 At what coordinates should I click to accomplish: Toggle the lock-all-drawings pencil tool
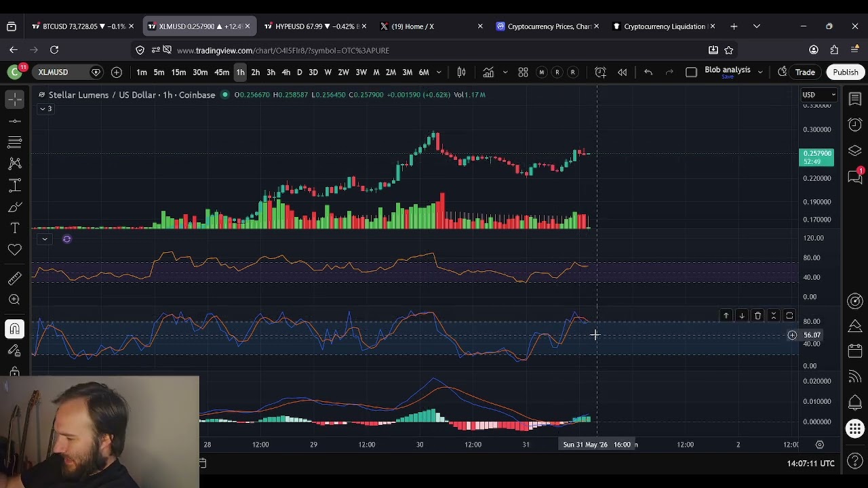click(x=14, y=350)
